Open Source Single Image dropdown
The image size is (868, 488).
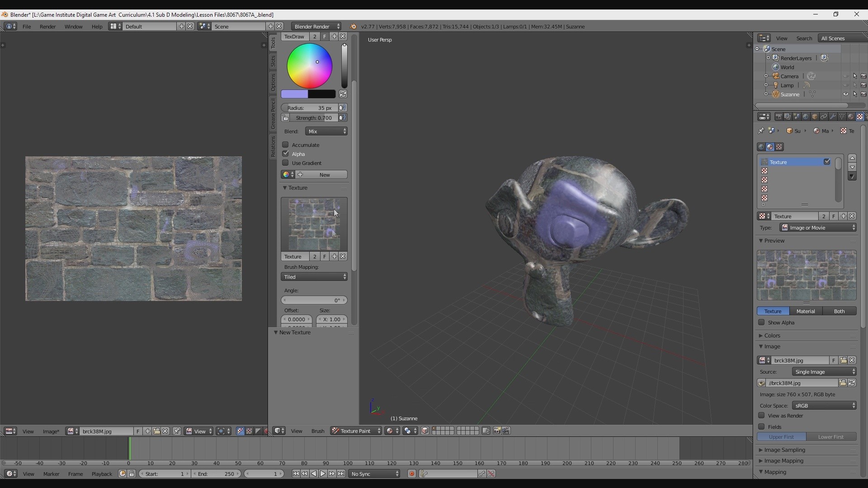coord(824,372)
